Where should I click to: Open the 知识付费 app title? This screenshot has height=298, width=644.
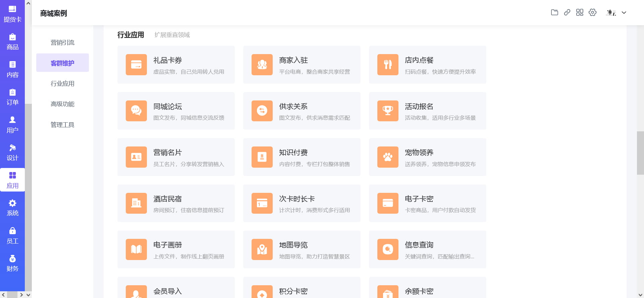pyautogui.click(x=293, y=153)
